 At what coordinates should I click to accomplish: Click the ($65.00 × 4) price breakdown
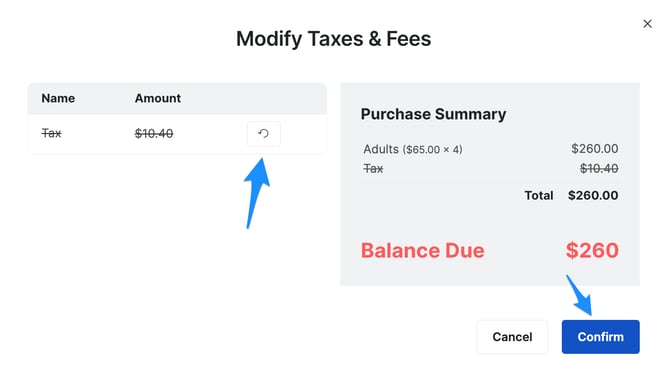click(432, 150)
